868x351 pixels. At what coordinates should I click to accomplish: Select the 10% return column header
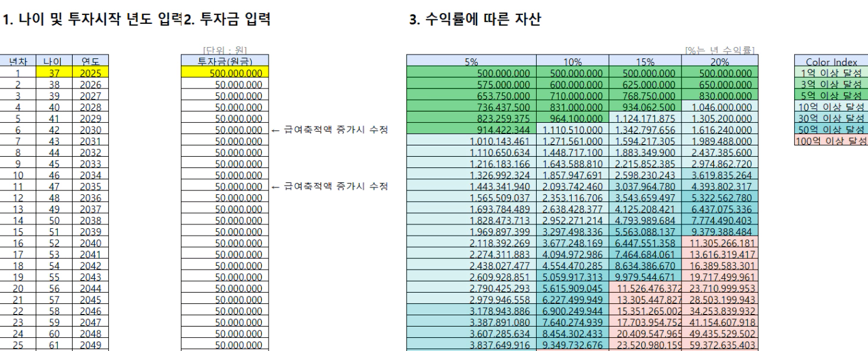click(572, 61)
